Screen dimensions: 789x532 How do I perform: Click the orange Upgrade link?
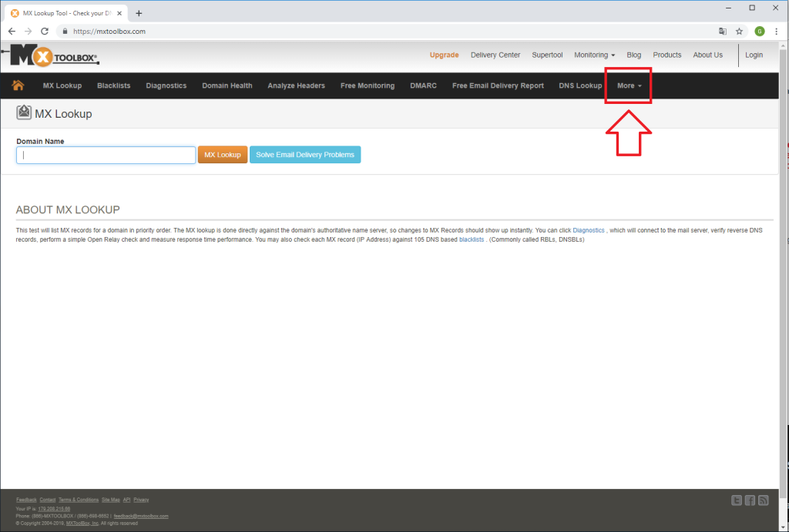tap(445, 55)
